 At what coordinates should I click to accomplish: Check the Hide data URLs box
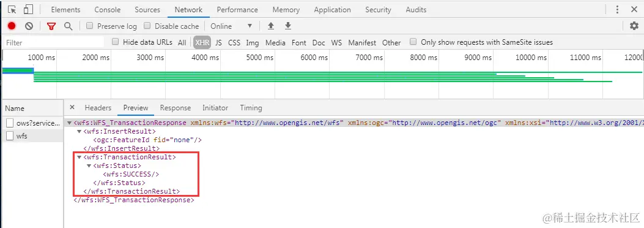(x=116, y=42)
